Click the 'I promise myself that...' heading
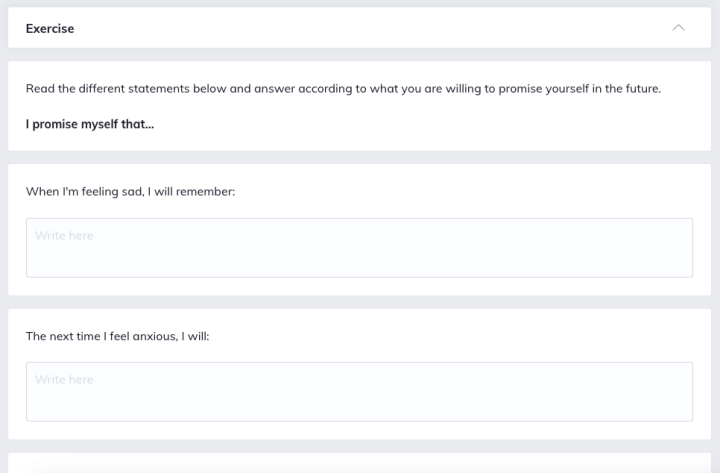Image resolution: width=720 pixels, height=473 pixels. [90, 124]
